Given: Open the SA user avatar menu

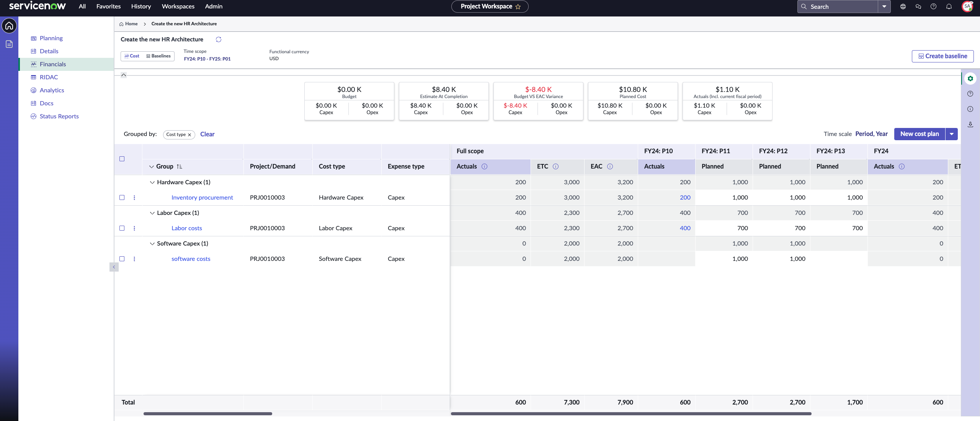Looking at the screenshot, I should [x=967, y=7].
